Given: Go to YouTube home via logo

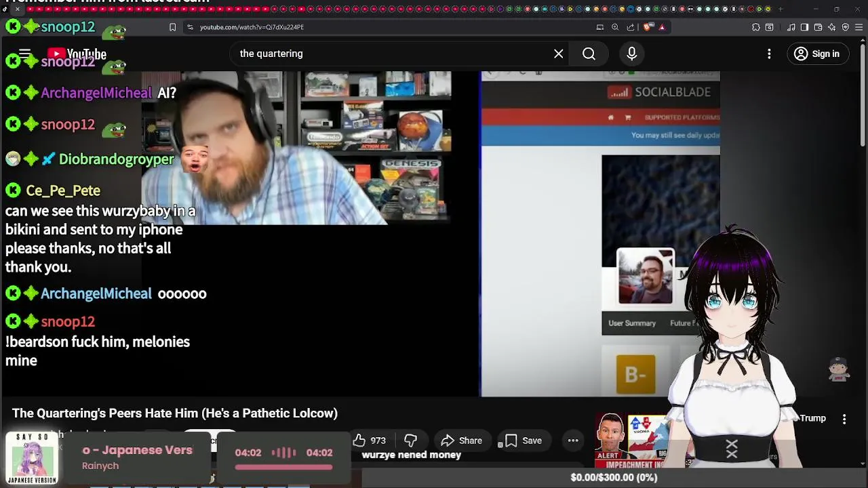Looking at the screenshot, I should pos(77,54).
